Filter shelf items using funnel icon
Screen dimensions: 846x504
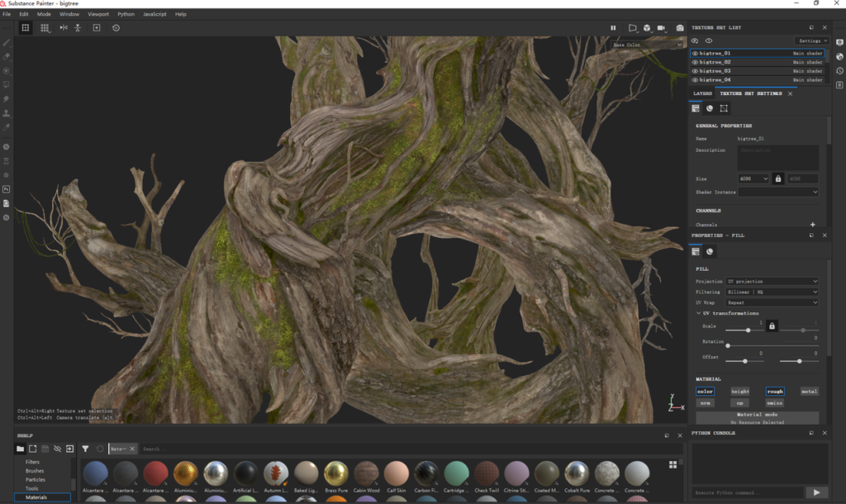85,449
